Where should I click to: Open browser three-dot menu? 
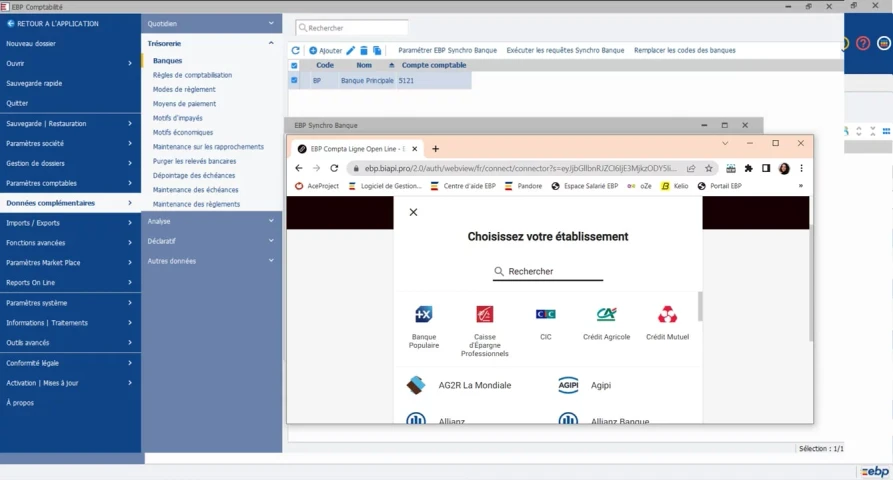[801, 169]
